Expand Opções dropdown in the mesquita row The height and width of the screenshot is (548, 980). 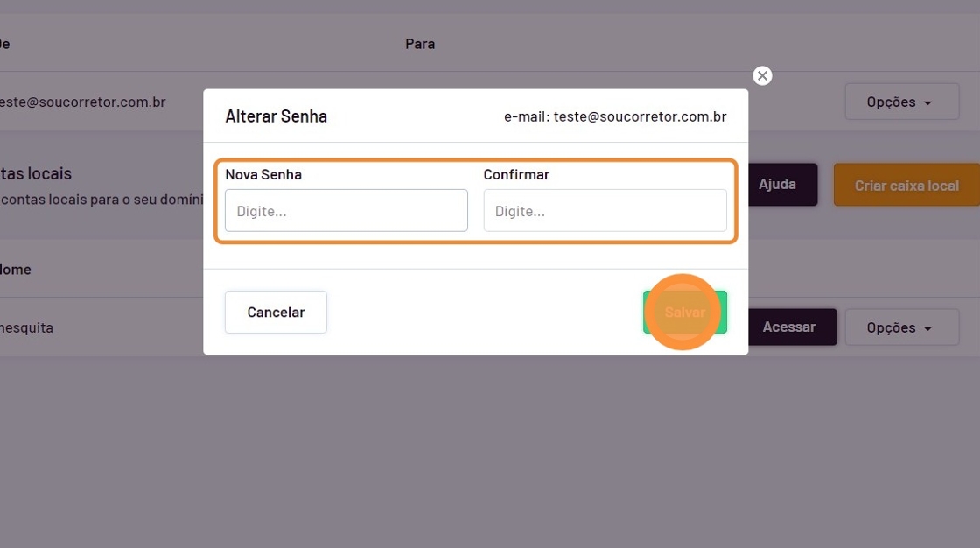[x=900, y=328]
